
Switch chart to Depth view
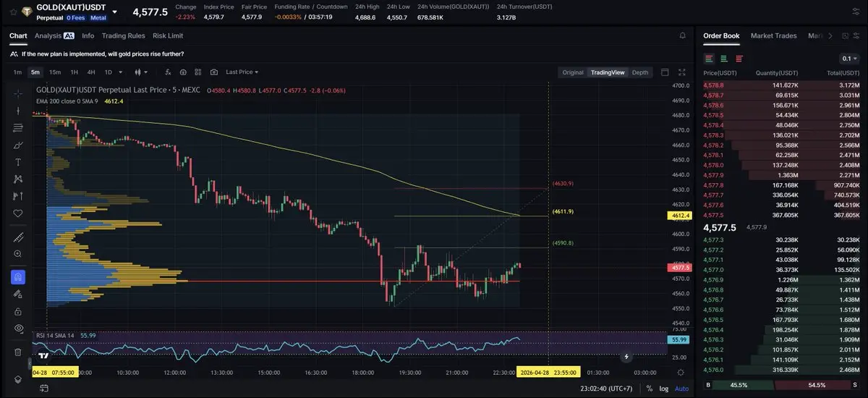(x=640, y=72)
